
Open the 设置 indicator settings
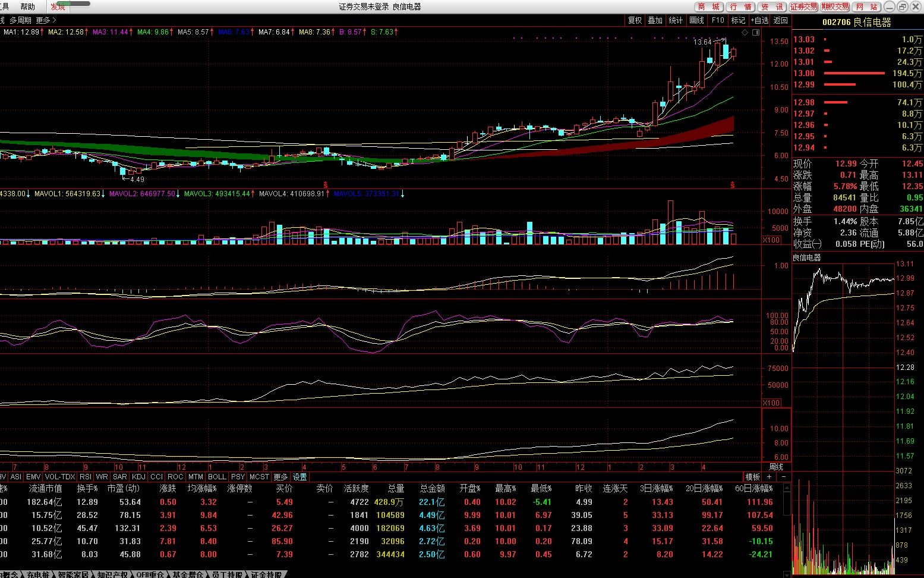pos(300,477)
